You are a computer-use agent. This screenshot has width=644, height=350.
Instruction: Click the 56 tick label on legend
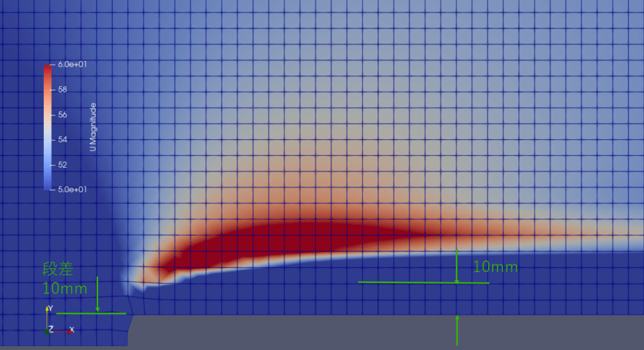[63, 115]
